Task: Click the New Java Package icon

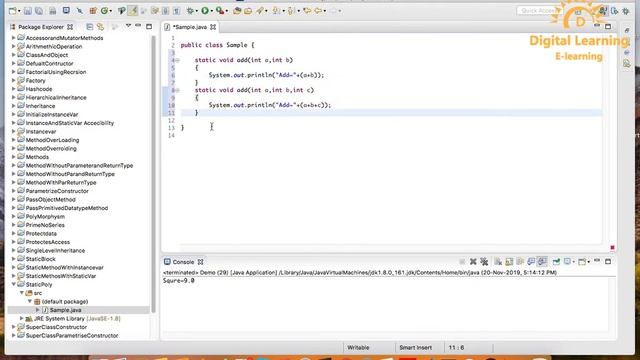Action: tap(93, 11)
